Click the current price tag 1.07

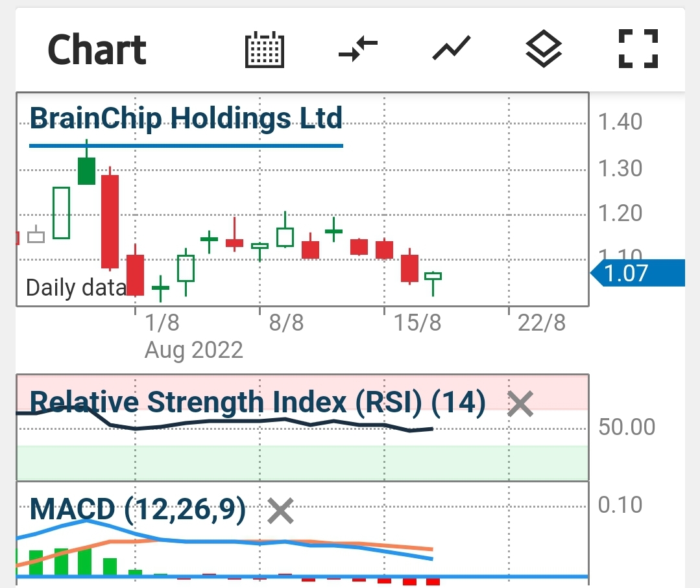[638, 273]
